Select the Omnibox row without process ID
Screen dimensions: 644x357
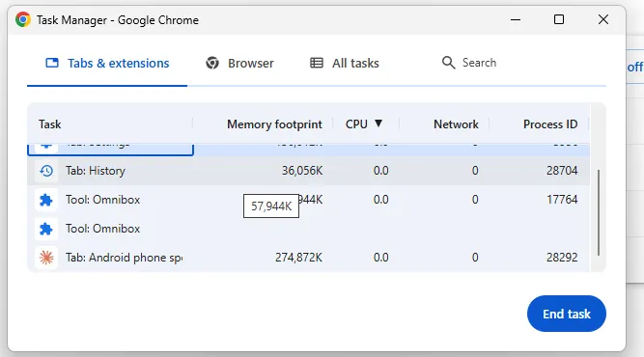pos(308,229)
